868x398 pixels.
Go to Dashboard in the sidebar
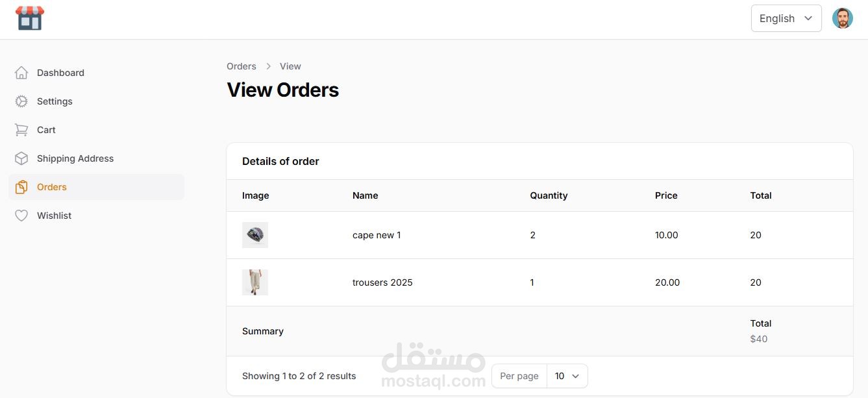[x=60, y=73]
